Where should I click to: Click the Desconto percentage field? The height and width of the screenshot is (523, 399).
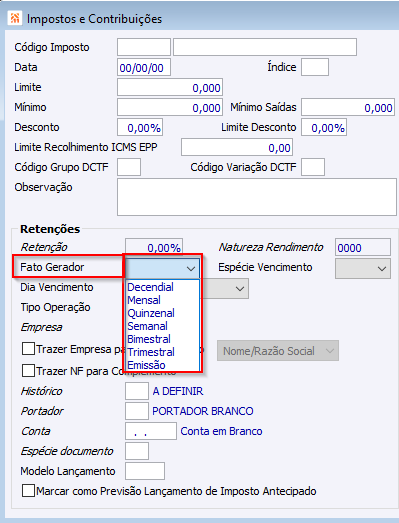click(140, 127)
